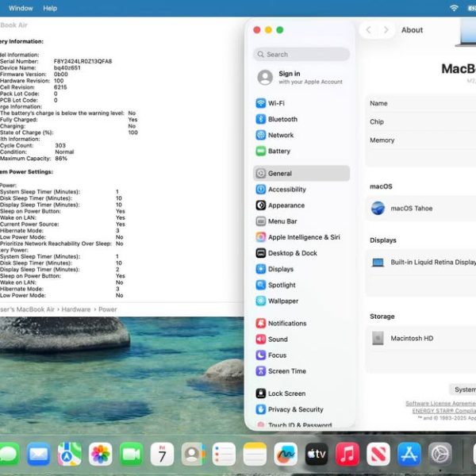Click the back chevron beside About
This screenshot has width=476, height=476.
(x=368, y=30)
